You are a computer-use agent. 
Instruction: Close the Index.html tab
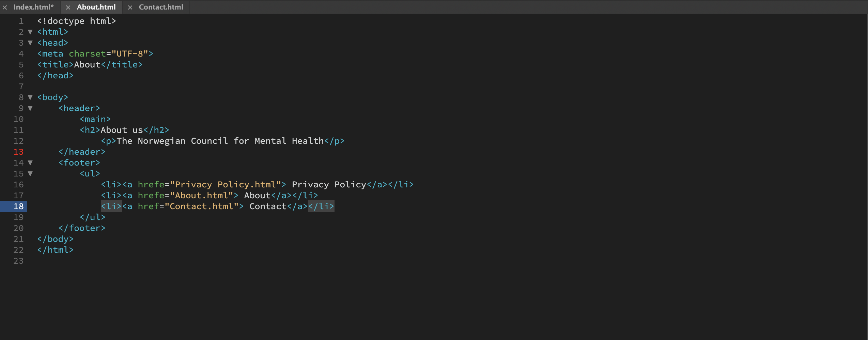point(5,7)
